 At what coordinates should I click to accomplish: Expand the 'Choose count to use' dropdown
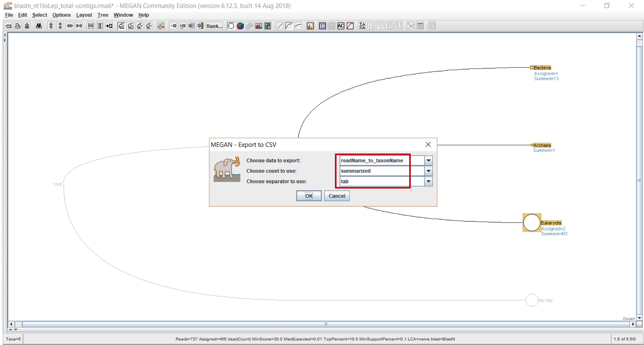click(x=429, y=171)
